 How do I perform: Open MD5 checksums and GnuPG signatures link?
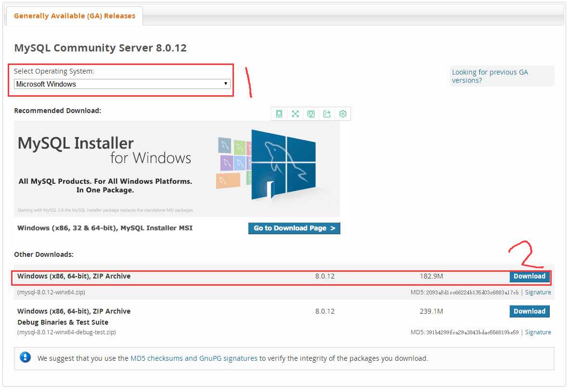[194, 358]
